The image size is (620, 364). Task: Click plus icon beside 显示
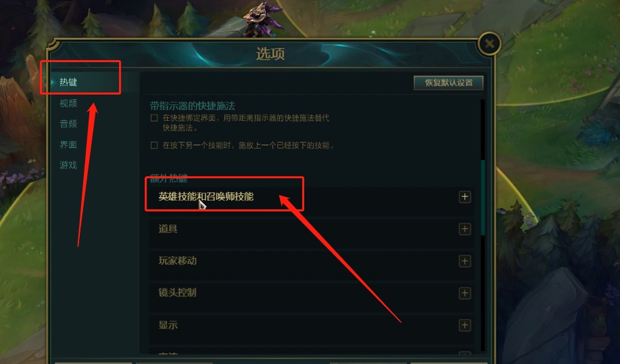(464, 325)
